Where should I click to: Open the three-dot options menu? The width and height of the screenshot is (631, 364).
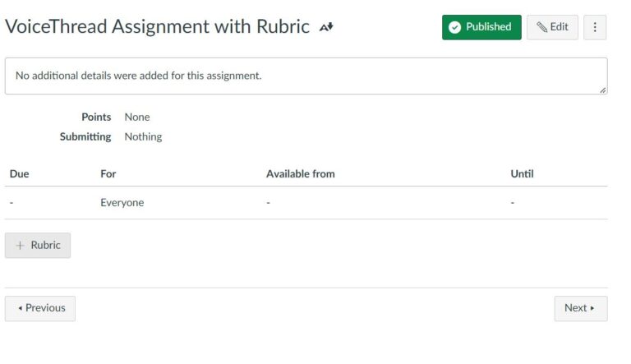tap(595, 27)
